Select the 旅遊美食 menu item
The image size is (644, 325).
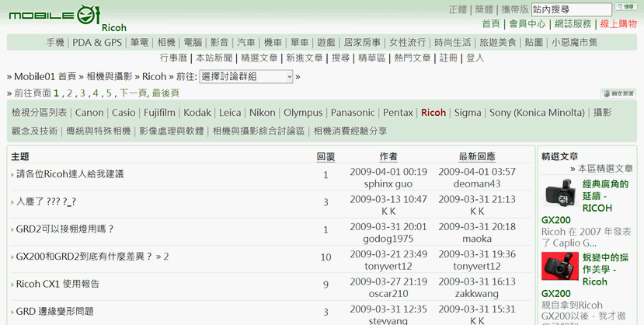pyautogui.click(x=498, y=42)
